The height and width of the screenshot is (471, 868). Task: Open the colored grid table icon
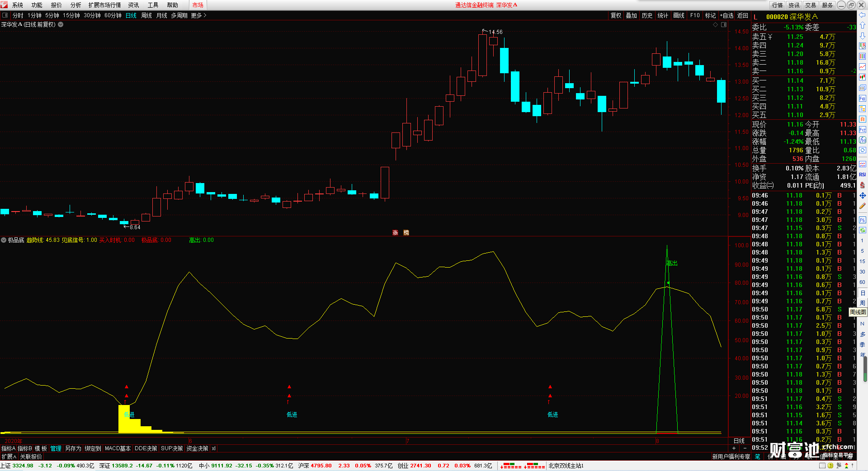862,57
